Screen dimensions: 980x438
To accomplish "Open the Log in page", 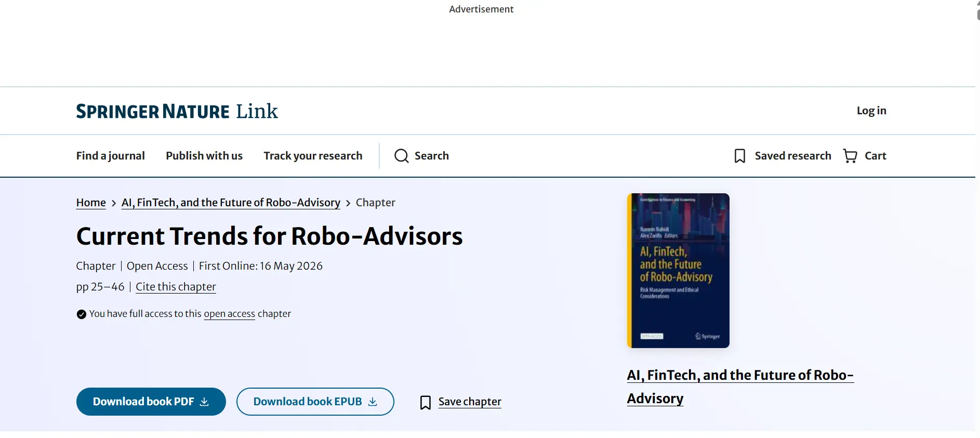I will pos(871,111).
